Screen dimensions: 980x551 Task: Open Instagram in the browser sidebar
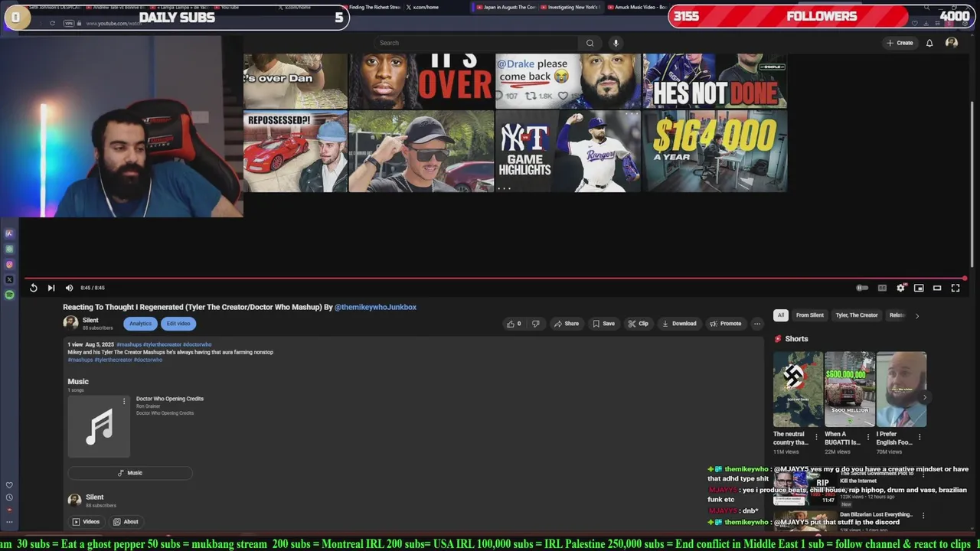coord(9,265)
